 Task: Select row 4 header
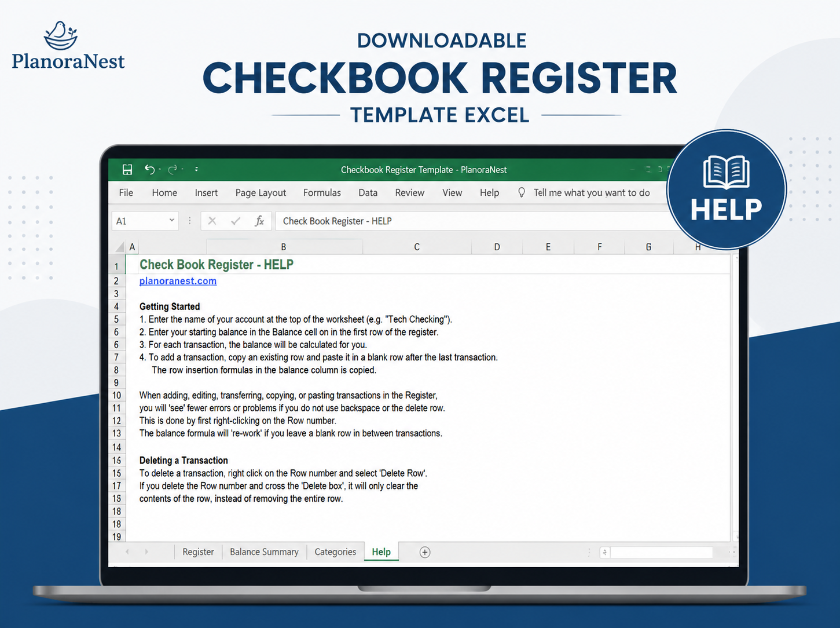pos(117,306)
